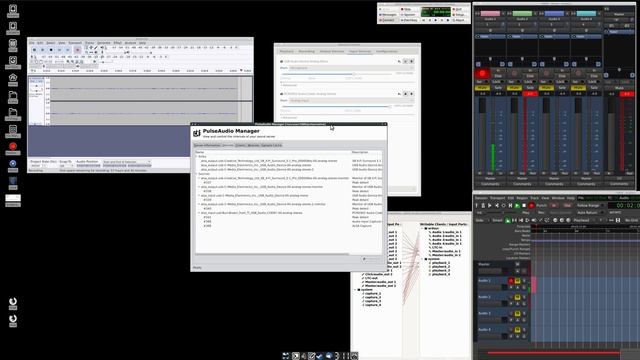Mute second input device in Volume Control

pyautogui.click(x=400, y=94)
